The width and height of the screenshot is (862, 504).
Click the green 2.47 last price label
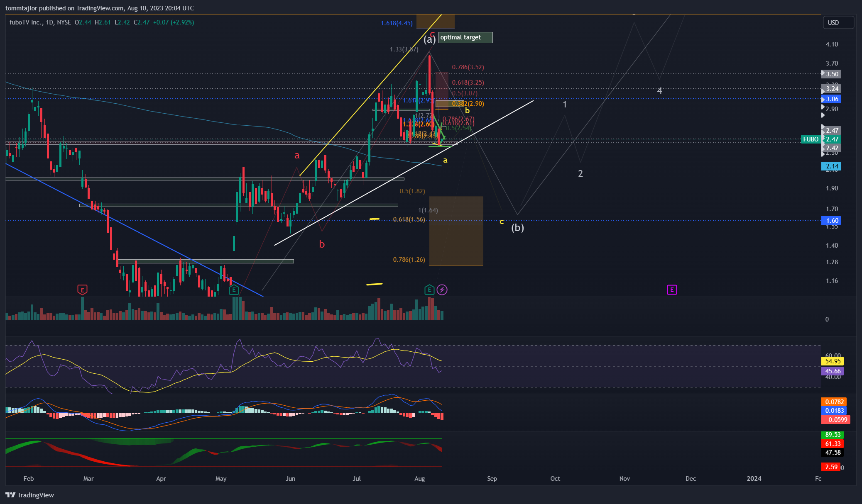pyautogui.click(x=832, y=139)
